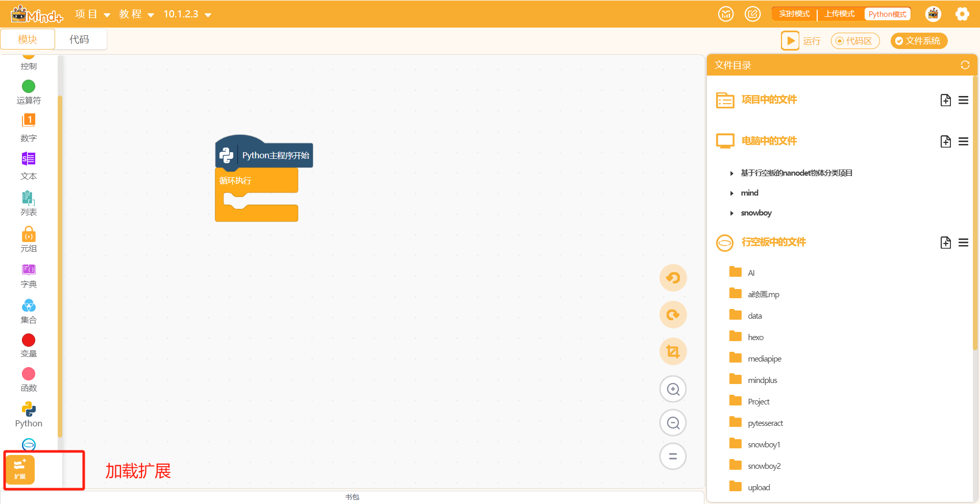Switch to 上传模式 upload mode
The width and height of the screenshot is (980, 504).
[x=840, y=14]
